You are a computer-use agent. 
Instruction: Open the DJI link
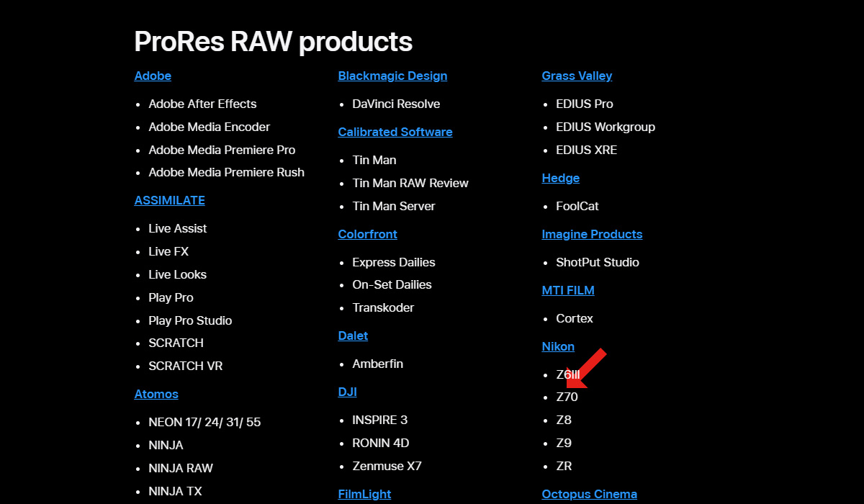pos(348,392)
